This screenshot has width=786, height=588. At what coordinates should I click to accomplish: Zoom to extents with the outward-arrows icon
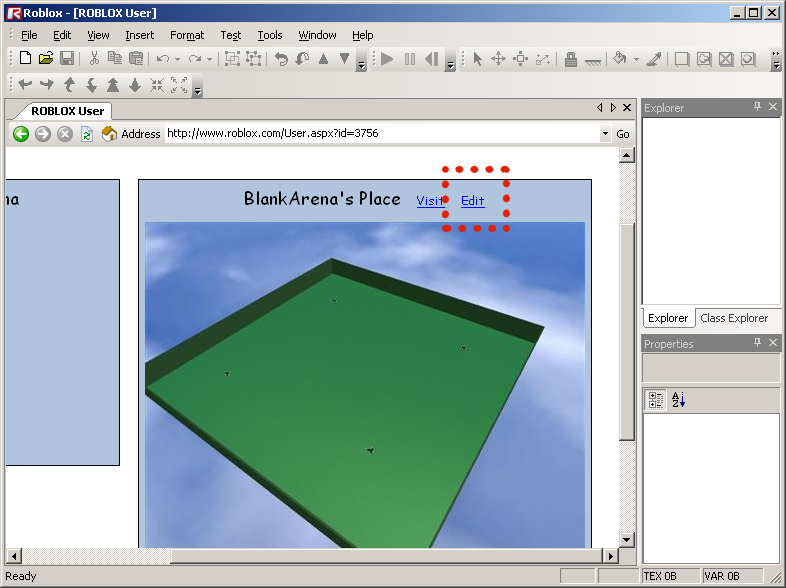179,85
